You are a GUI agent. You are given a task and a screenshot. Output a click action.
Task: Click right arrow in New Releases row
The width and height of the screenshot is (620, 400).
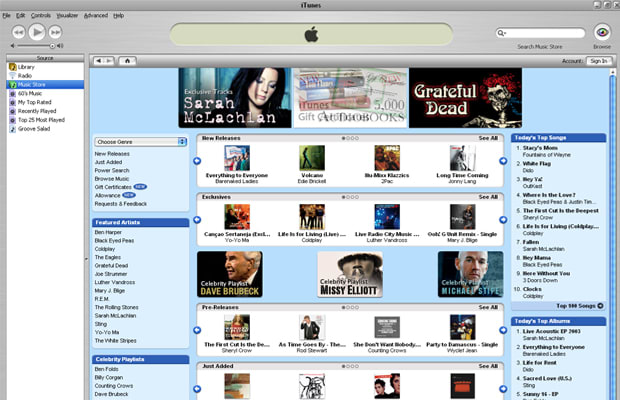pyautogui.click(x=503, y=161)
